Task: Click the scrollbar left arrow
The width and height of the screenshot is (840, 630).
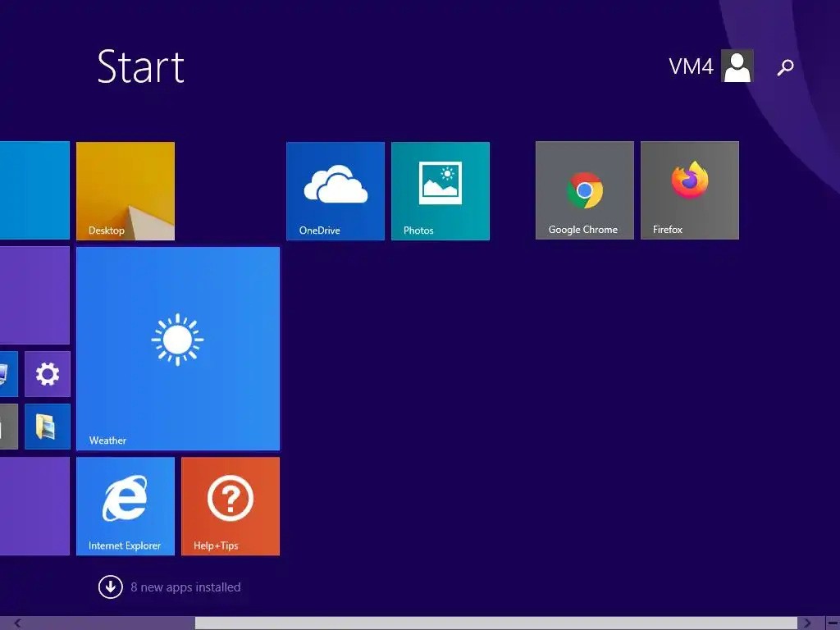Action: 17,623
